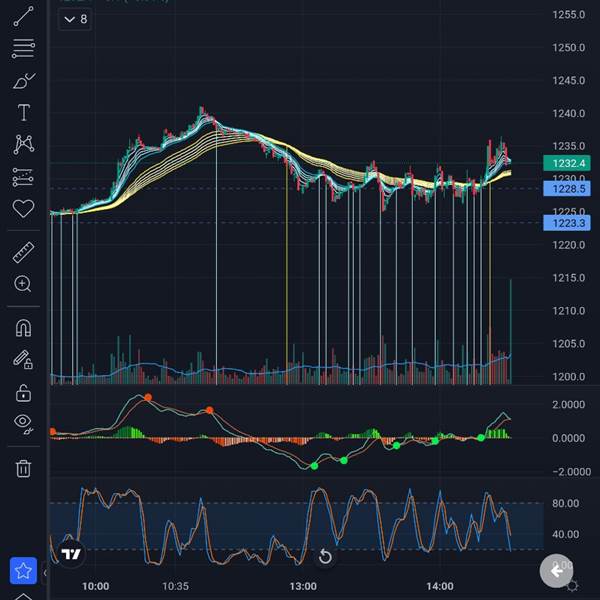Click the 2.0000 MACD scale label
The width and height of the screenshot is (600, 600).
[x=568, y=404]
